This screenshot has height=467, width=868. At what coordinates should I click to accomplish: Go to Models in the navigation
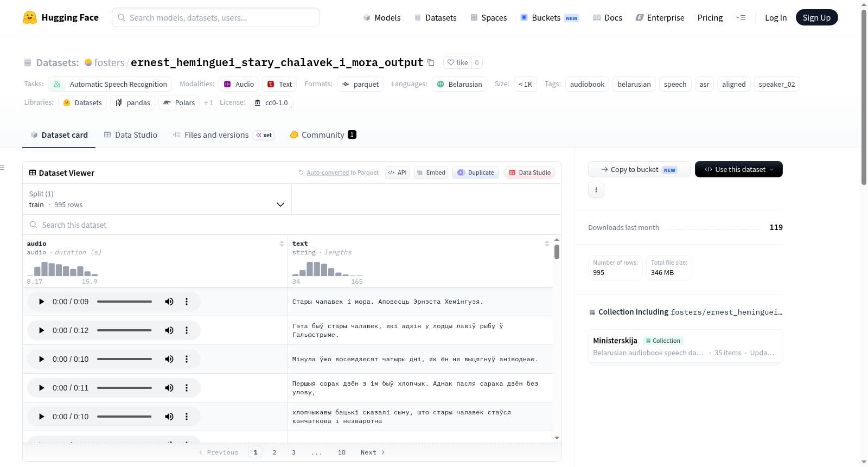tap(381, 17)
